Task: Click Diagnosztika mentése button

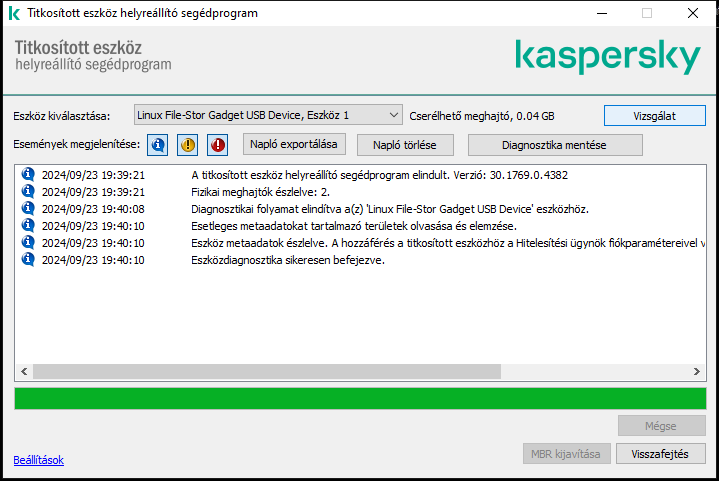Action: [x=554, y=145]
